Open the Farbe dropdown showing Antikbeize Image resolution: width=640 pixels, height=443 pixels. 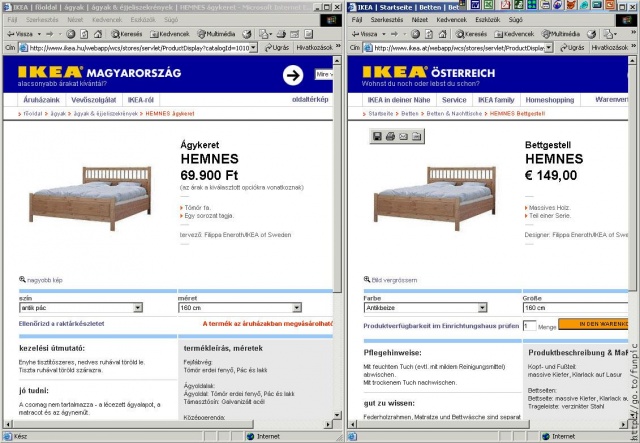[425, 307]
